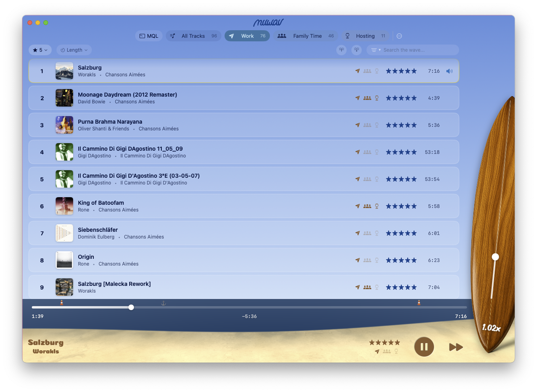This screenshot has height=392, width=537.
Task: Click Dominik Eulberg artist name
Action: (x=96, y=237)
